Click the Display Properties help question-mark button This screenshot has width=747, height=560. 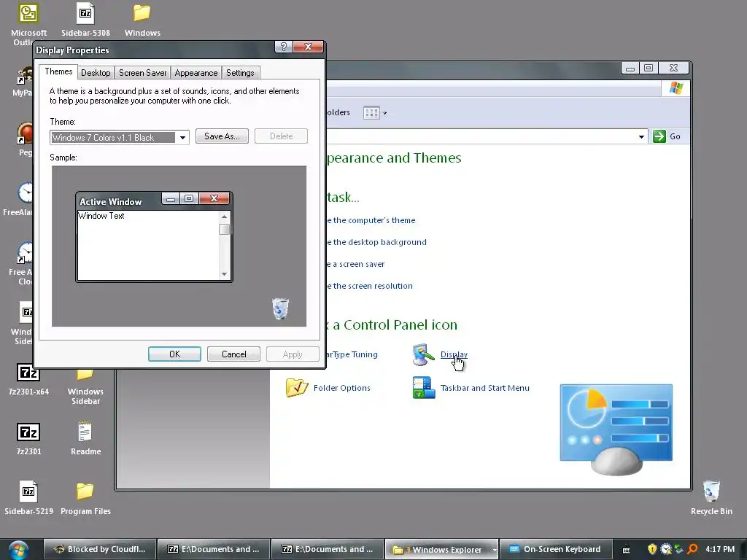click(x=284, y=47)
